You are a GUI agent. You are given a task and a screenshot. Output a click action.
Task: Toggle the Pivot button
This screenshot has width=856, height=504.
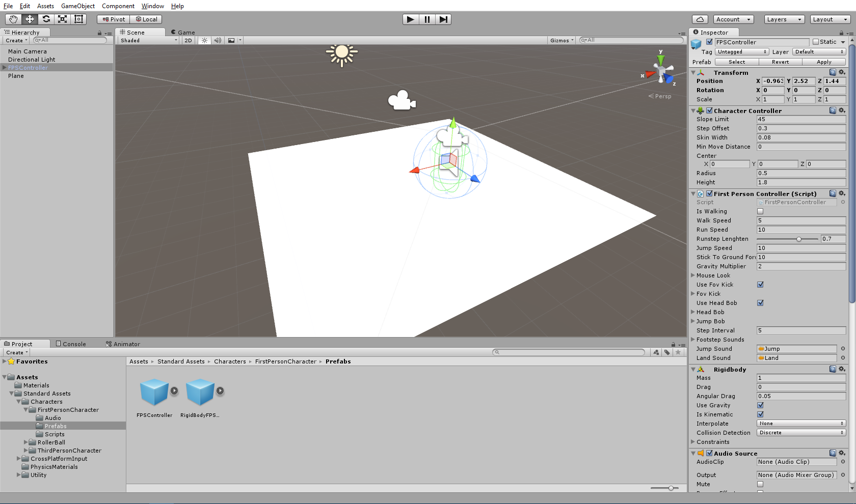coord(114,19)
